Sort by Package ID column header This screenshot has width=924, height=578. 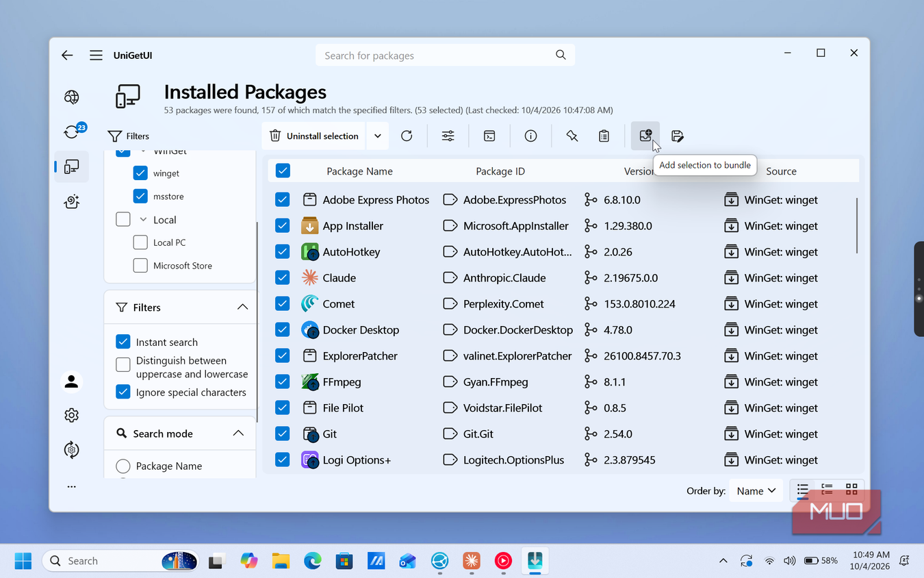pyautogui.click(x=500, y=171)
